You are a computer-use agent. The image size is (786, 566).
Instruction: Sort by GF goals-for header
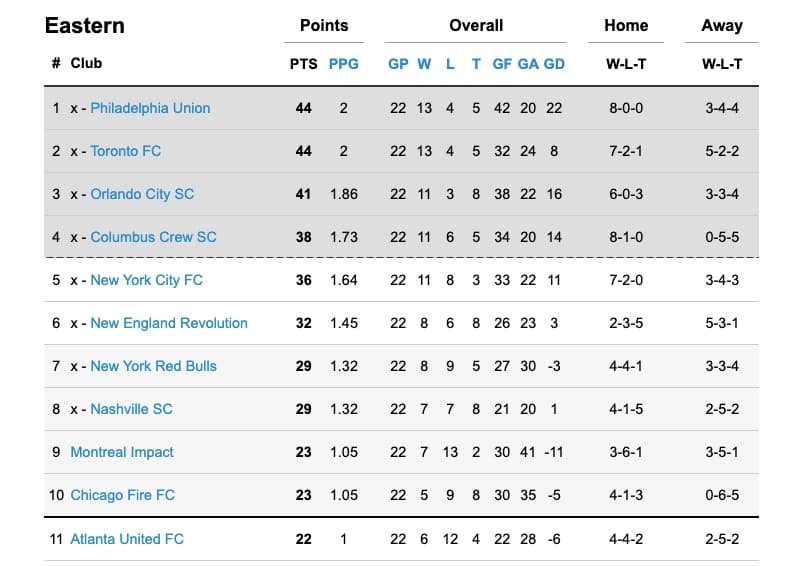502,63
